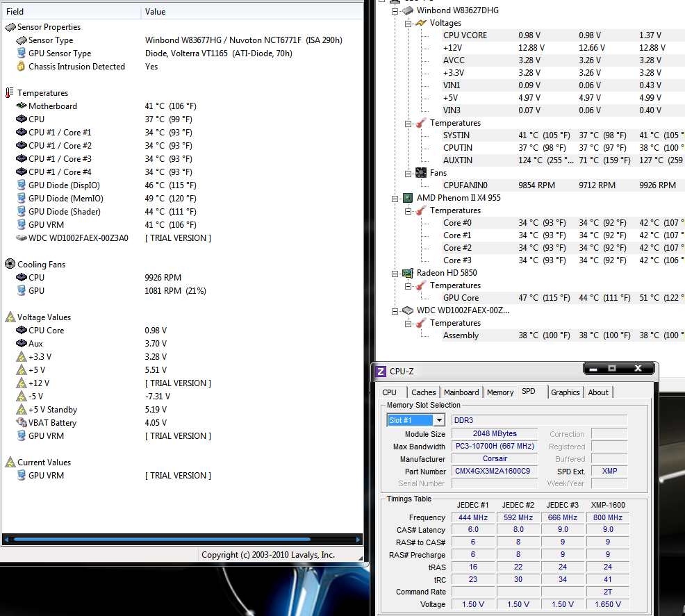Select the Core #0 row in HWMonitor
Viewport: 685px width, 616px height.
(563, 223)
